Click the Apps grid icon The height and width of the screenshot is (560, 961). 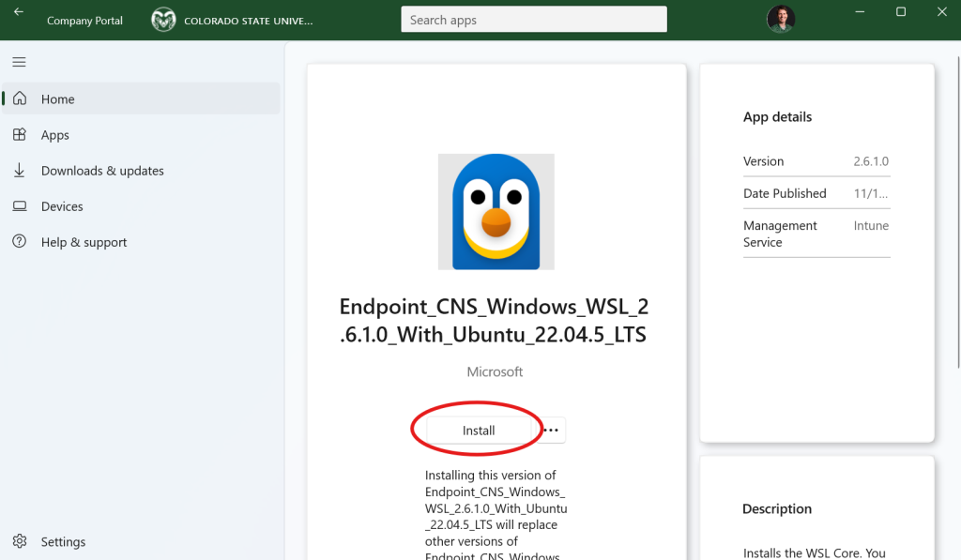point(20,134)
